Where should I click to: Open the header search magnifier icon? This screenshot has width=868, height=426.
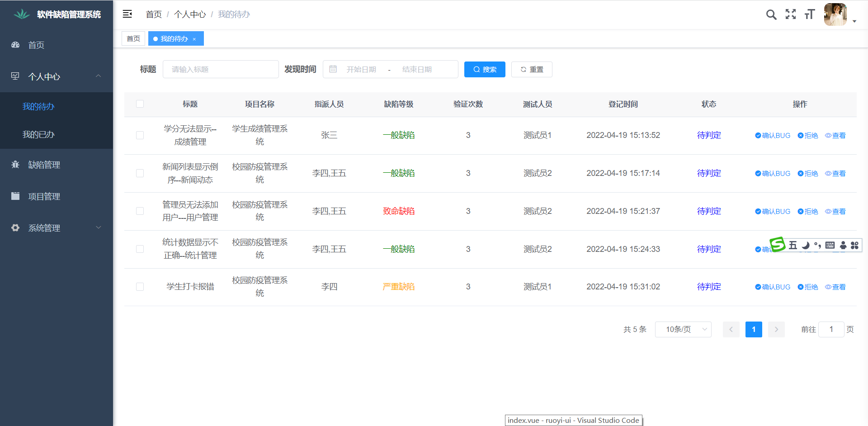click(771, 14)
